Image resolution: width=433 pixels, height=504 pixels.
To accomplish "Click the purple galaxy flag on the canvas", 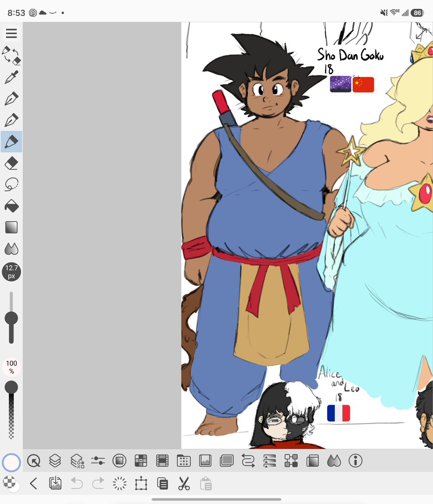I will click(x=341, y=84).
